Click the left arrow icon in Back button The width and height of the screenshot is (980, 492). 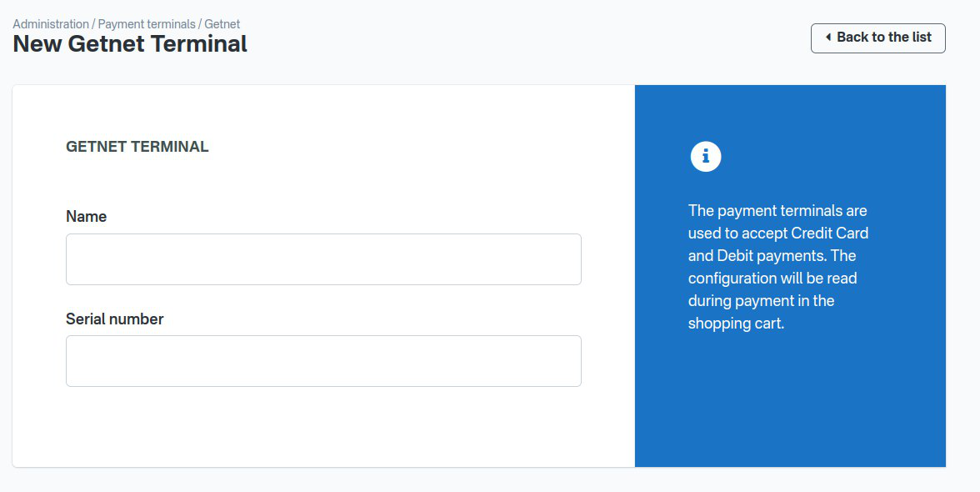[827, 38]
